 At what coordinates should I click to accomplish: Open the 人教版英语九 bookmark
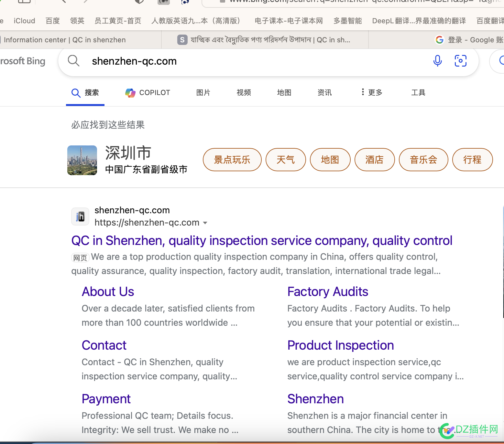(196, 21)
